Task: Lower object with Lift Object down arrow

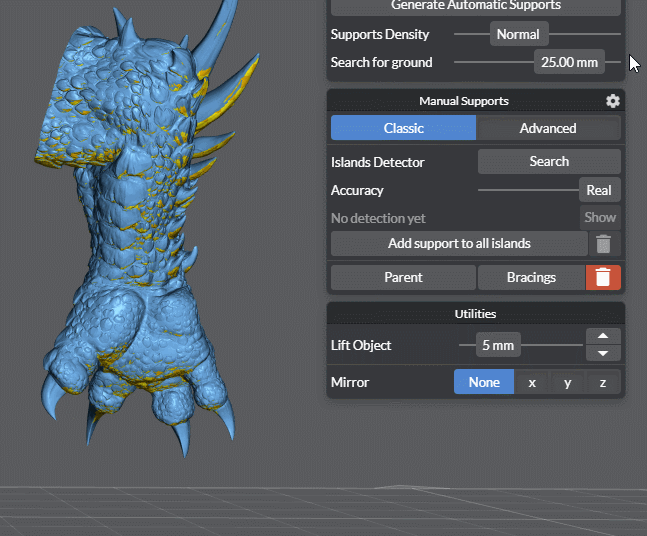Action: tap(603, 353)
